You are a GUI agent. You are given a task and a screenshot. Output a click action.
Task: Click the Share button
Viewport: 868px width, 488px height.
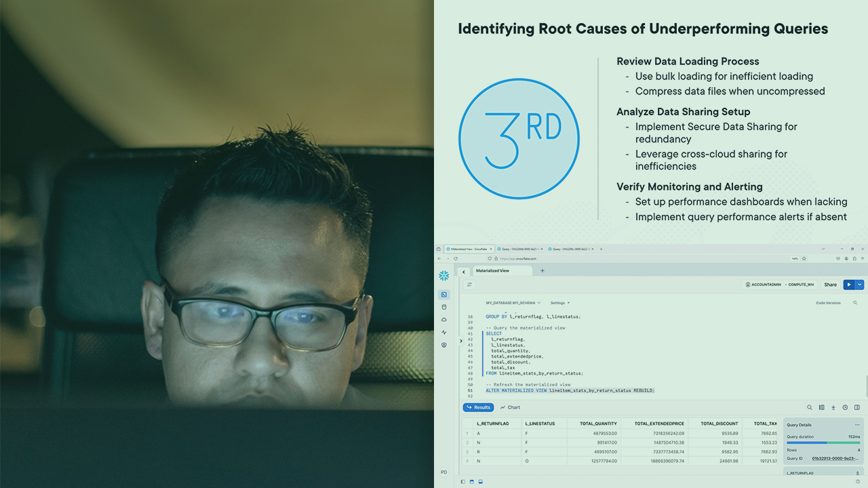830,285
